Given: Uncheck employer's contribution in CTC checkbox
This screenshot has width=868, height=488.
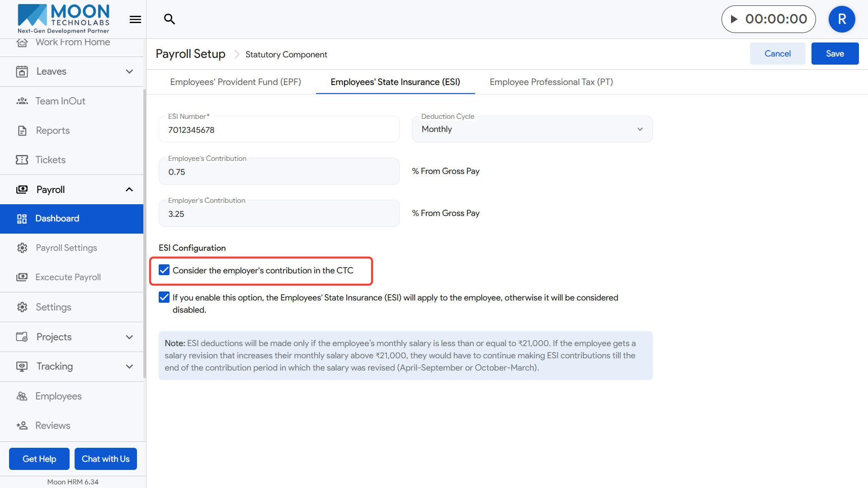Looking at the screenshot, I should point(164,270).
